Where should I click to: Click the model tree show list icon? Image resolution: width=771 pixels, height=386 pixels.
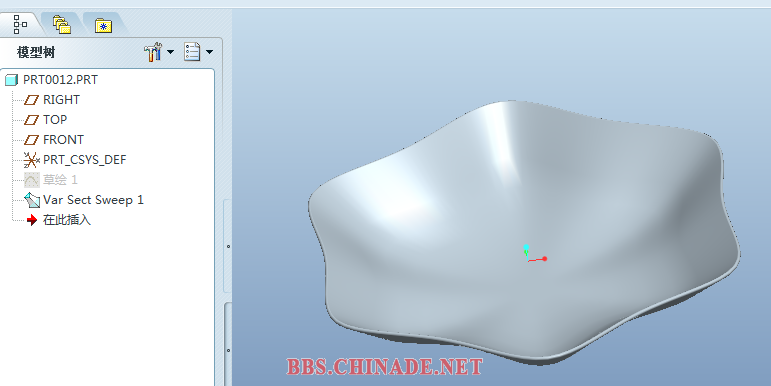tap(192, 52)
